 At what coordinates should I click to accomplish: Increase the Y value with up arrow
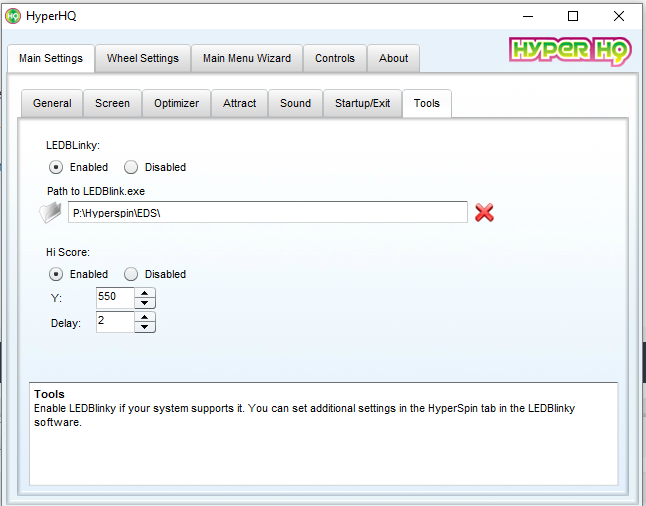coord(145,293)
